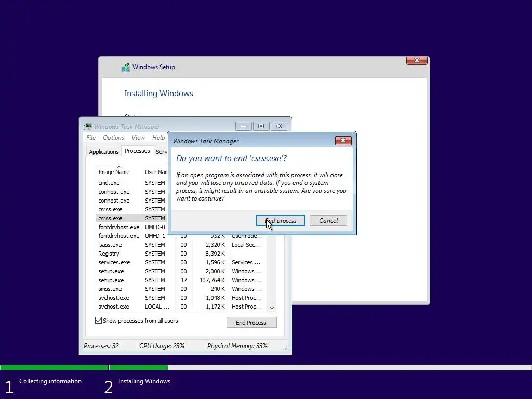Select svchost.exe run by LOCAL user
Screen dimensions: 532x399
click(181, 307)
